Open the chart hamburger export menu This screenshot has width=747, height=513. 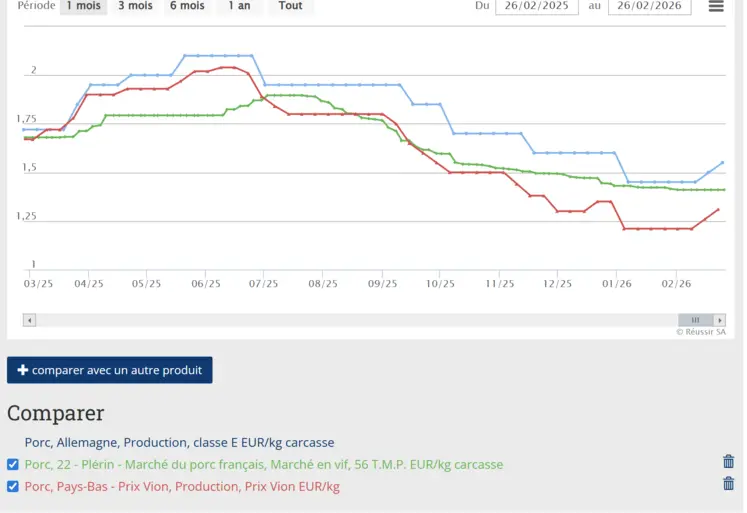coord(716,6)
